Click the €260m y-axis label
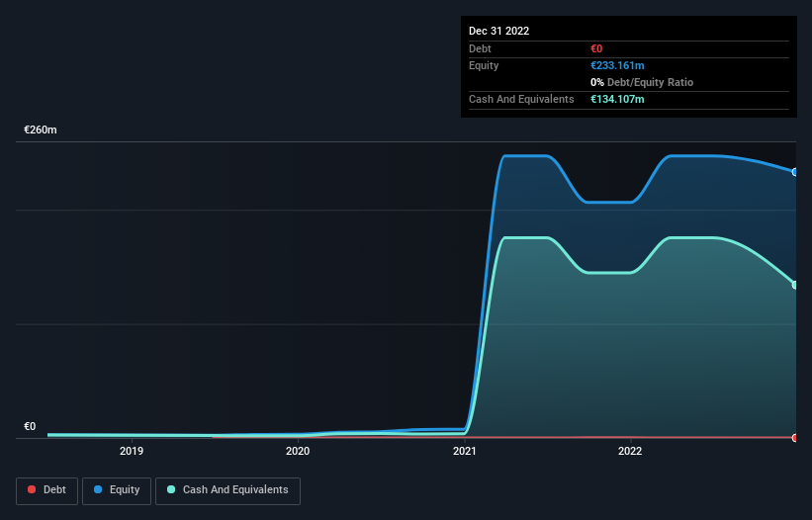The image size is (812, 520). coord(41,130)
